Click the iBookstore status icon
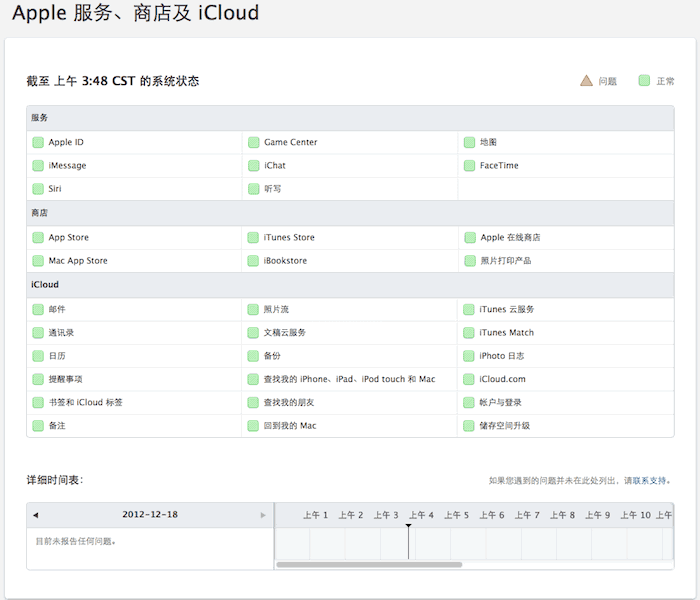Image resolution: width=700 pixels, height=600 pixels. coord(253,261)
